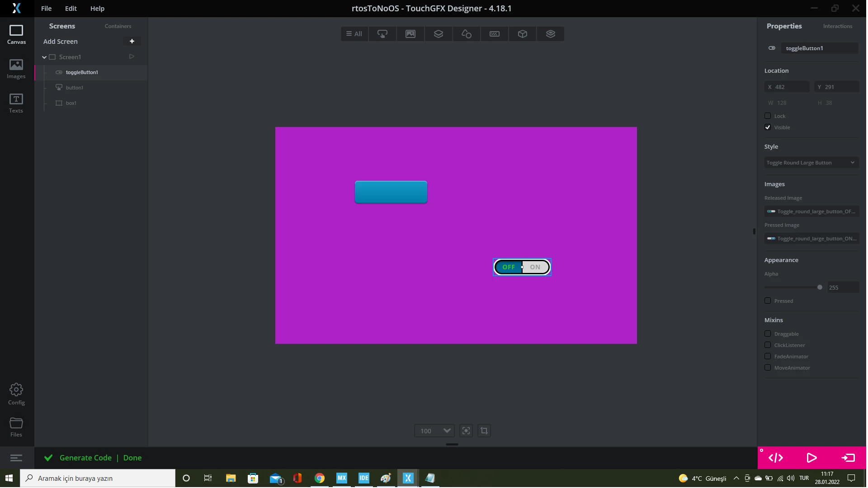Toggle the Lock checkbox
This screenshot has height=488, width=868.
[x=768, y=116]
